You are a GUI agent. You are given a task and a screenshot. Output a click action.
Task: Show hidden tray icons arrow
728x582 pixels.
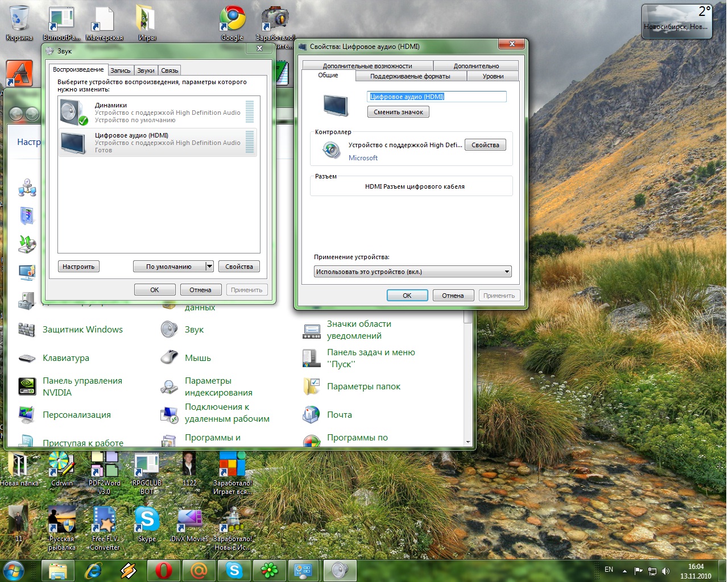pos(624,571)
